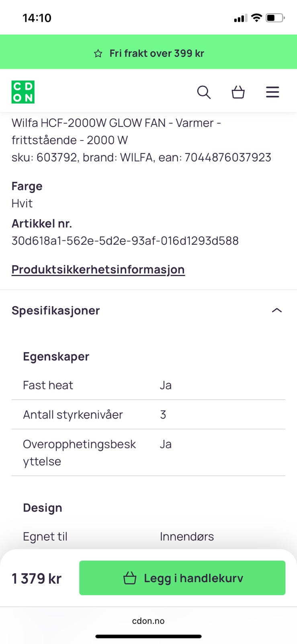Tap the status bar clock showing 14:10
This screenshot has height=644, width=297.
[37, 18]
